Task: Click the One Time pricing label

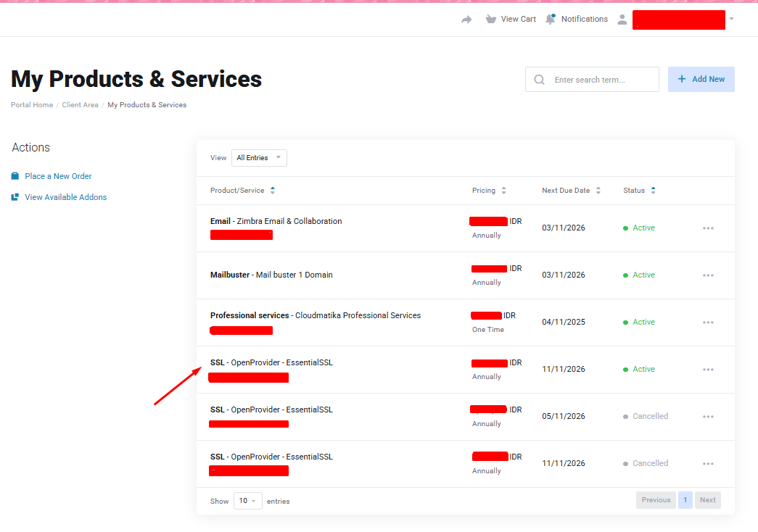Action: (487, 330)
